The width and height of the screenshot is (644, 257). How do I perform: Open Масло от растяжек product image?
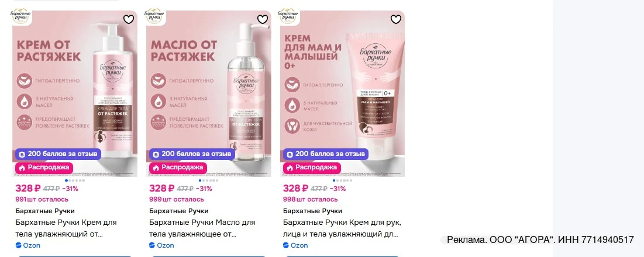point(209,93)
